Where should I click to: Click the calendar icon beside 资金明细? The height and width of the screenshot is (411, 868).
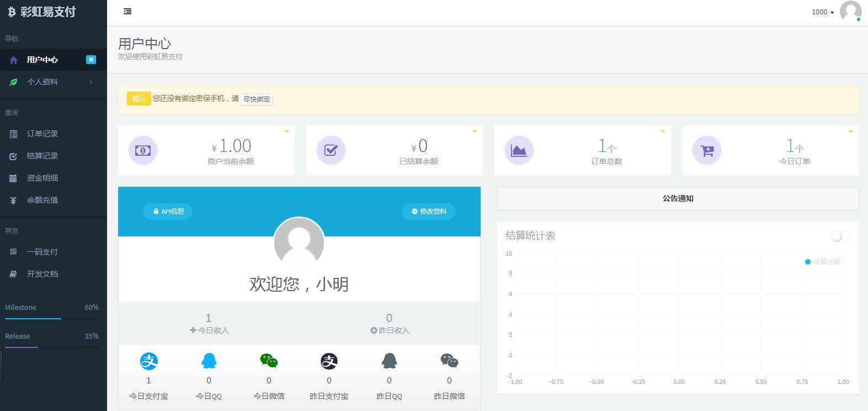(x=13, y=178)
